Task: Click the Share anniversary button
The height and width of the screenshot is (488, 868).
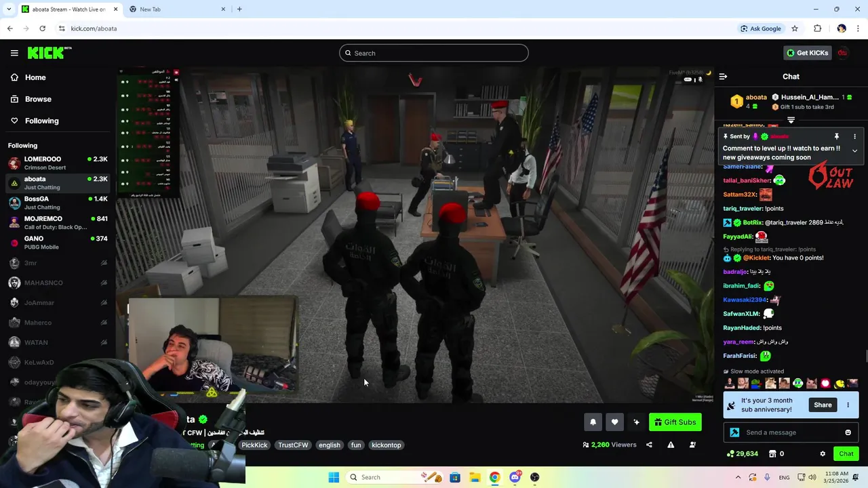Action: (823, 405)
